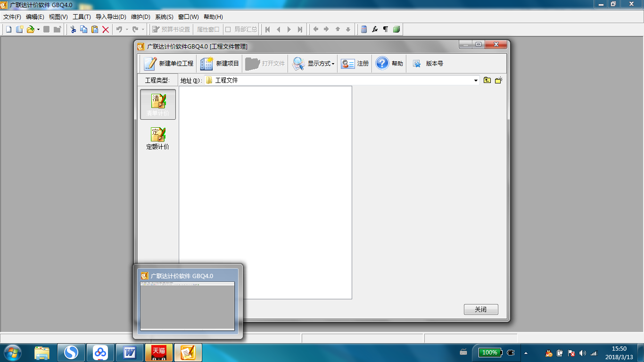Open the 维护(D) menu
644x362 pixels.
pyautogui.click(x=140, y=16)
